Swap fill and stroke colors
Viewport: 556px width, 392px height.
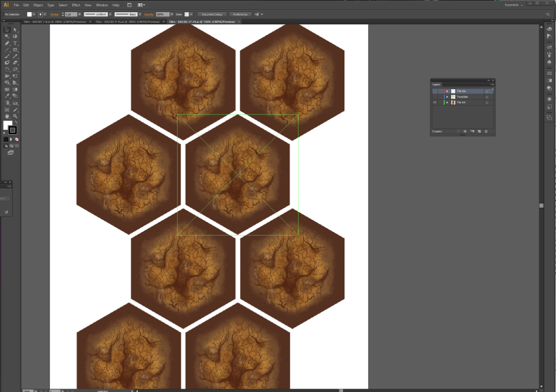click(x=16, y=122)
